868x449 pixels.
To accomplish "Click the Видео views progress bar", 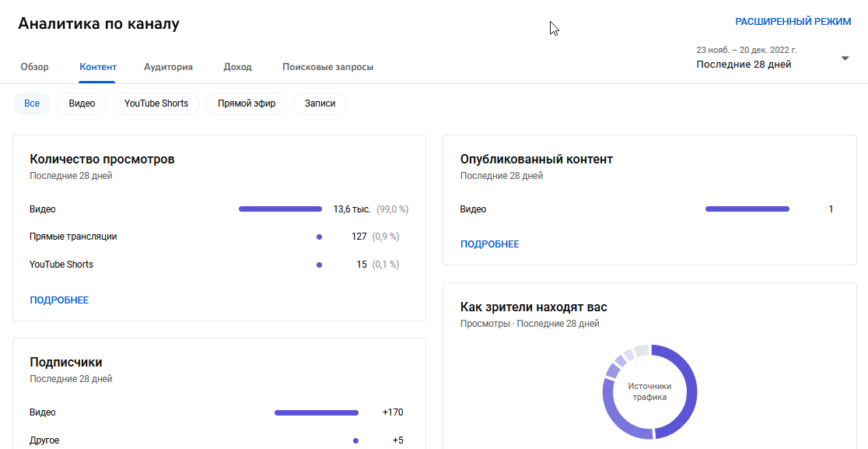I will point(280,209).
